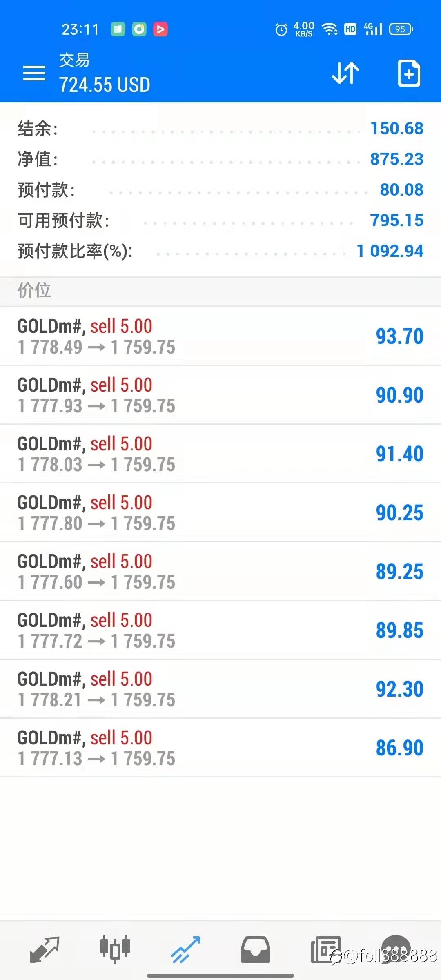Switch to the candlestick Chart tab
This screenshot has width=441, height=980.
115,949
